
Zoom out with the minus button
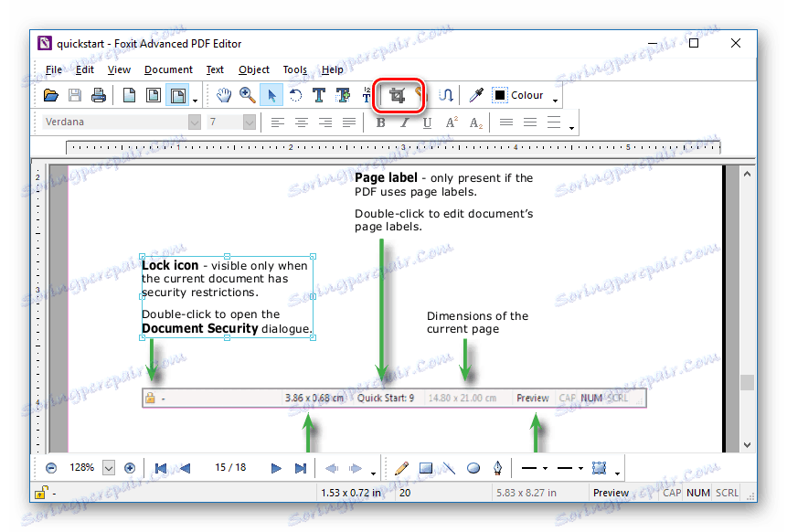[x=50, y=468]
